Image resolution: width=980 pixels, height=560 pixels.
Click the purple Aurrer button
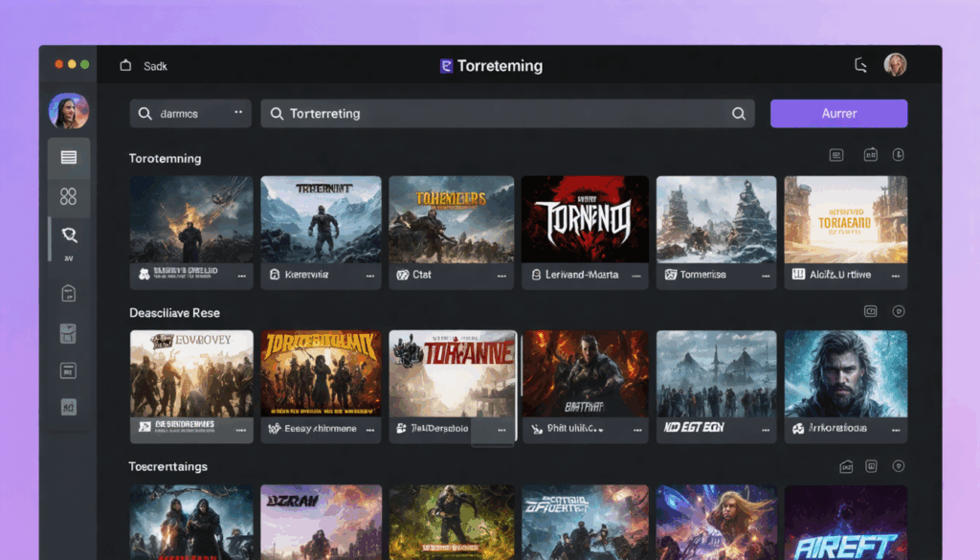coord(838,113)
